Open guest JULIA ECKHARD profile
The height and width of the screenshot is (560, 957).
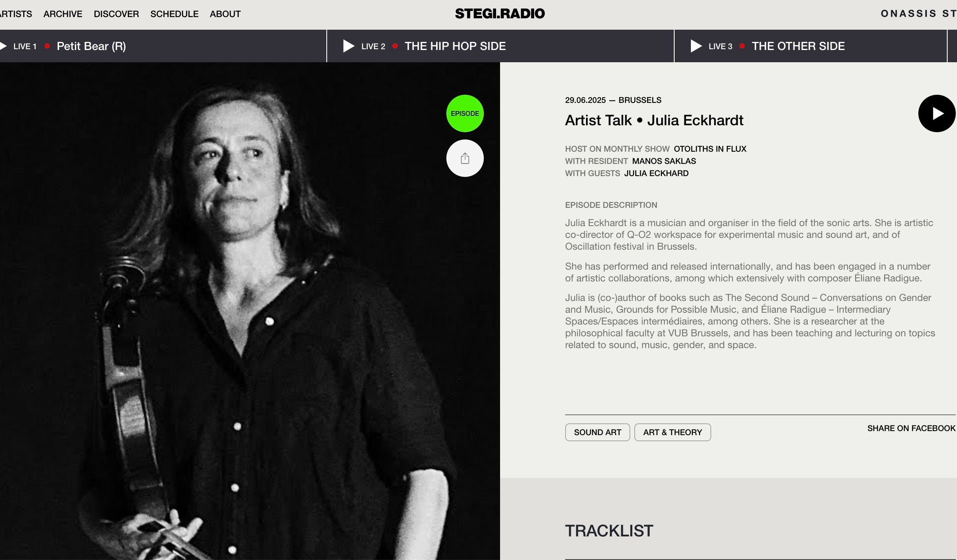[x=656, y=173]
